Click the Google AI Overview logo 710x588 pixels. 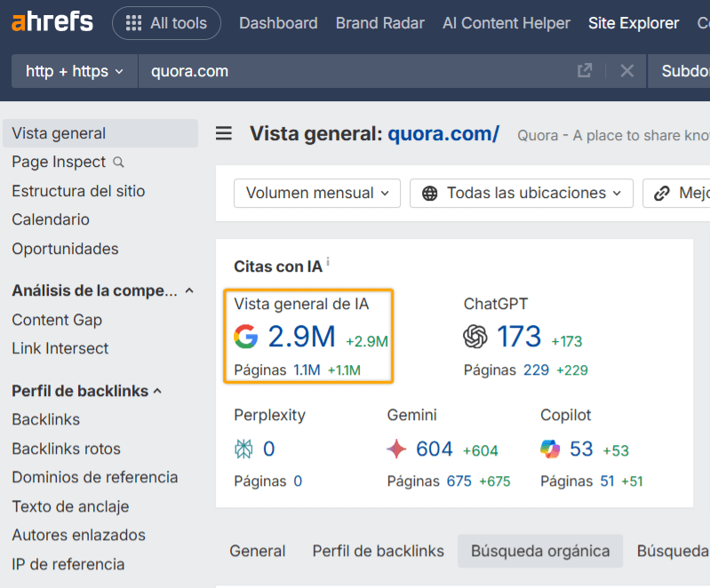tap(246, 337)
